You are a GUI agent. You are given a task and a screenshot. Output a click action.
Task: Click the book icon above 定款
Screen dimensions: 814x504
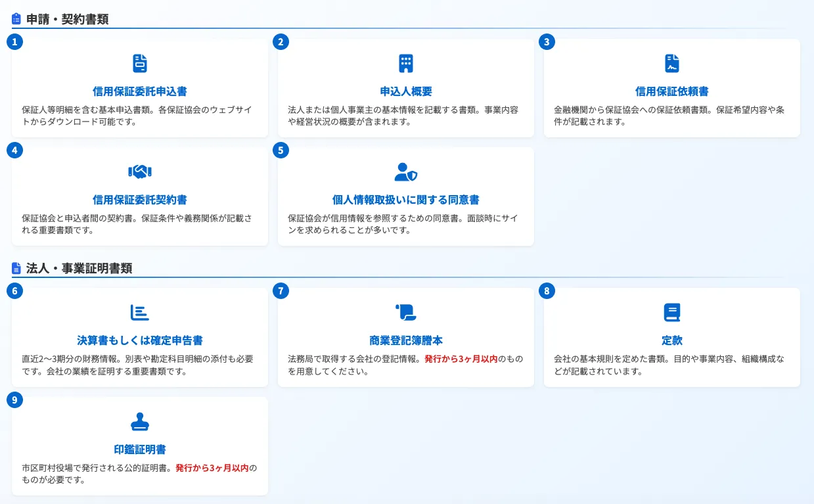pos(672,312)
